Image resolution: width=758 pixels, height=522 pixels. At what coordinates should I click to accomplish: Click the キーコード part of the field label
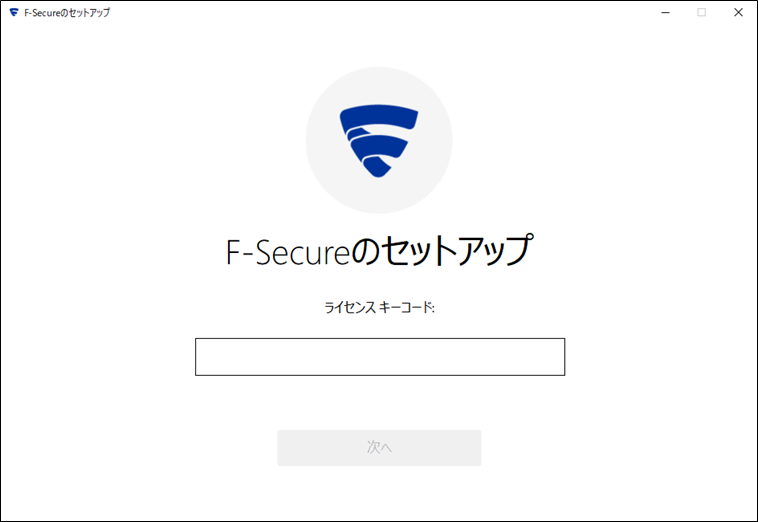[407, 307]
